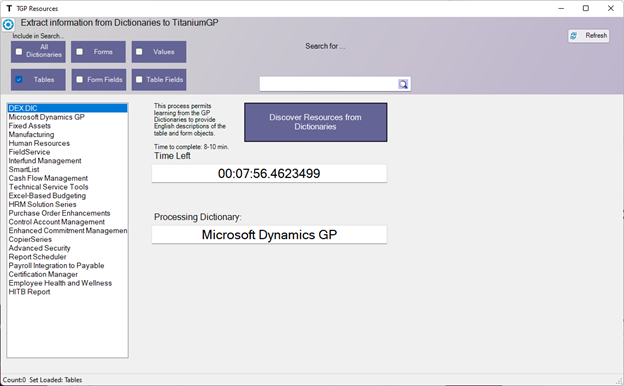
Task: Pick Control Account Management entry
Action: [67, 222]
